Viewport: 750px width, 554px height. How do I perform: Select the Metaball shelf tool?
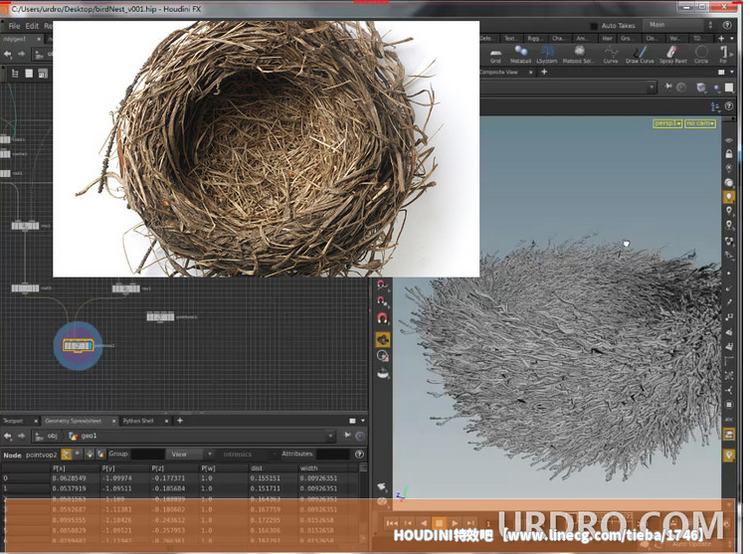coord(521,55)
